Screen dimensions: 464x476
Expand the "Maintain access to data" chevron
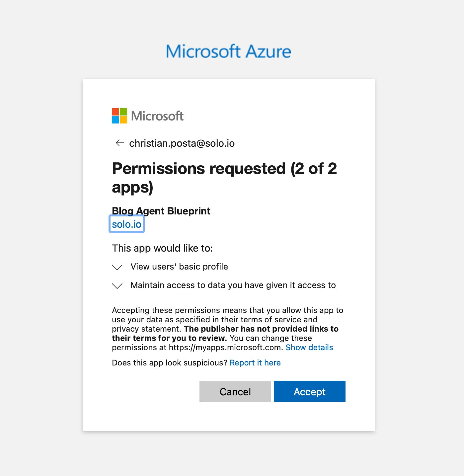pyautogui.click(x=117, y=286)
